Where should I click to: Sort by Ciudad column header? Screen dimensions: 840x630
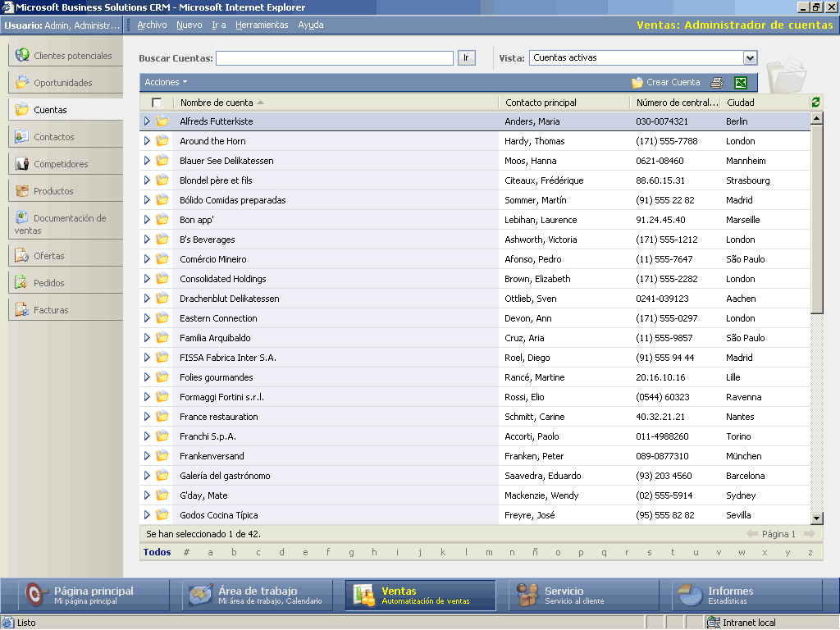point(741,103)
